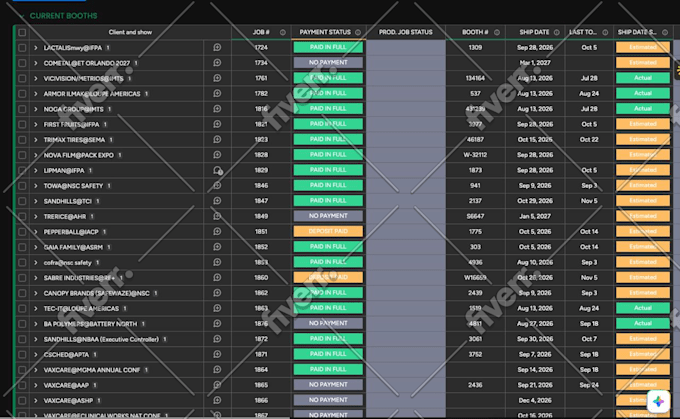
Task: Toggle select-all checkbox in table header
Action: coord(22,32)
